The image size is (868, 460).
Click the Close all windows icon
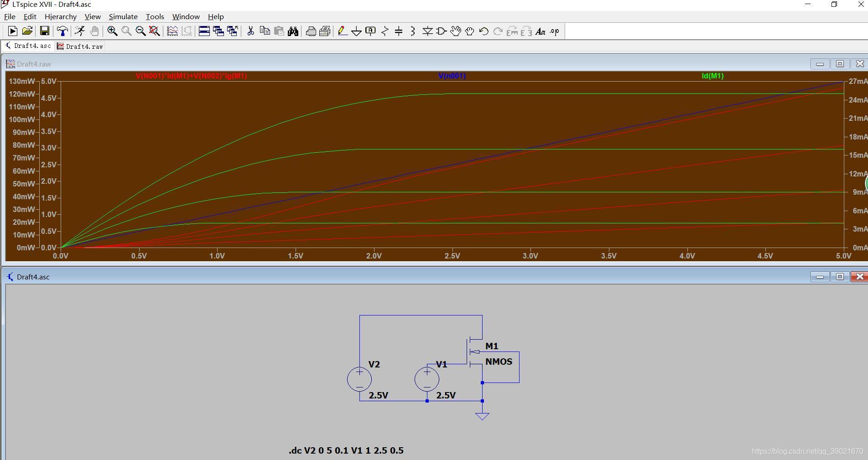point(233,31)
